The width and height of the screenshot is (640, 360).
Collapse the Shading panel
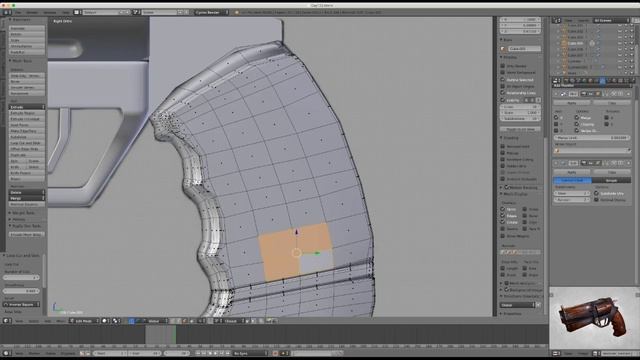502,138
